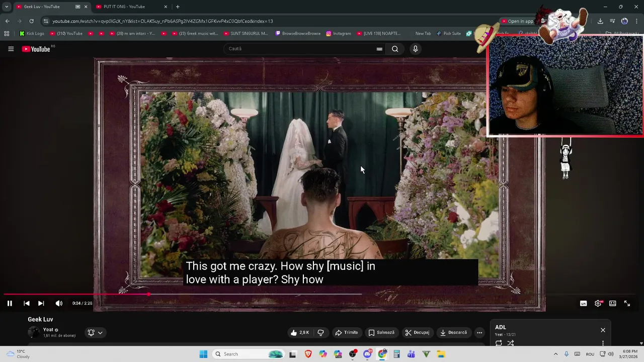Open the Yeat channel name link

(48, 329)
